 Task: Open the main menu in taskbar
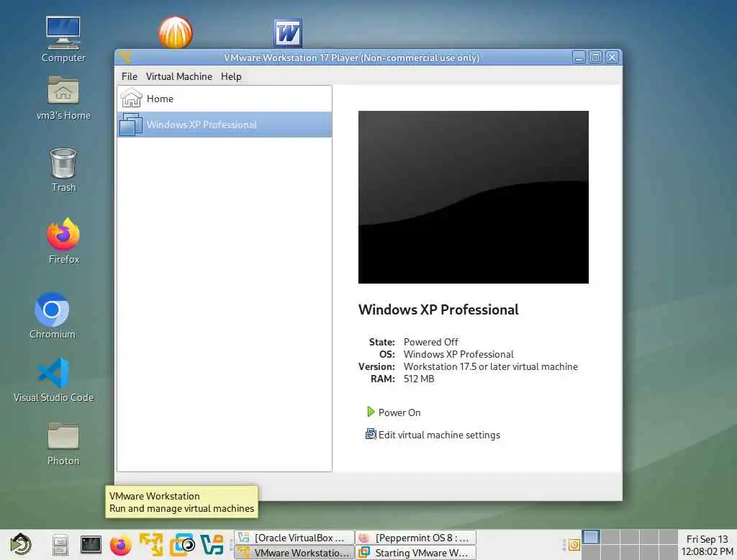coord(21,544)
